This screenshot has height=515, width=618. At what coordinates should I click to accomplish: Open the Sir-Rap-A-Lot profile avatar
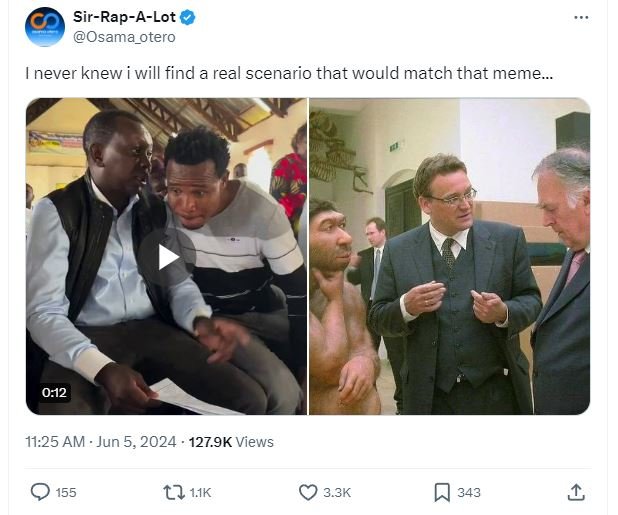(x=46, y=25)
